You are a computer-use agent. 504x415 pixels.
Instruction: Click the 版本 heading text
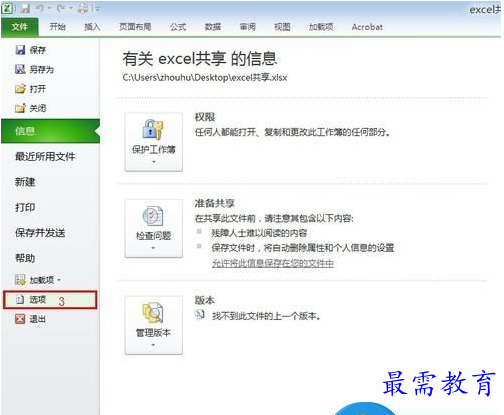(x=205, y=300)
